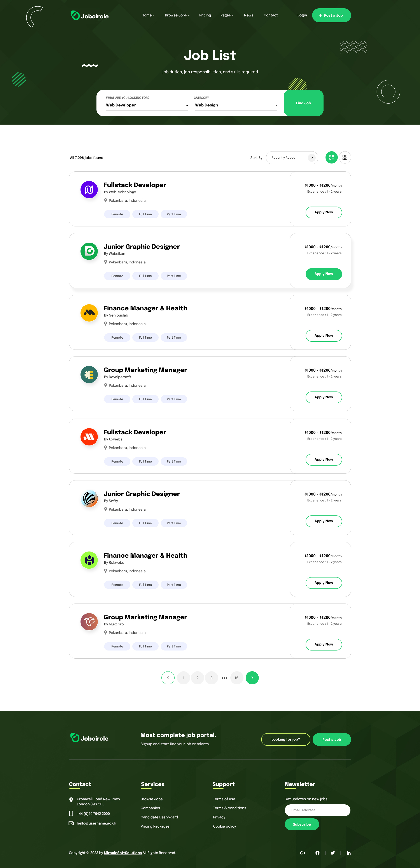The width and height of the screenshot is (420, 868).
Task: Click the LinkedIn icon in the footer
Action: click(348, 853)
